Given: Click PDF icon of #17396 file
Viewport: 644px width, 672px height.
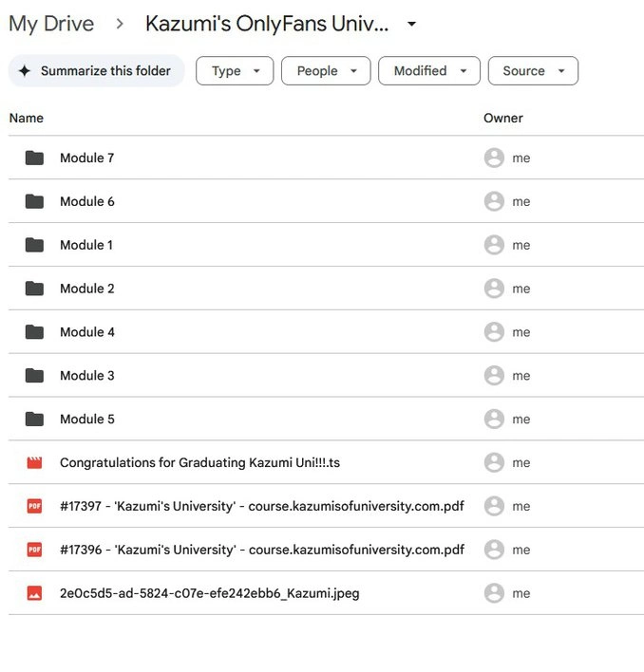Looking at the screenshot, I should coord(34,550).
